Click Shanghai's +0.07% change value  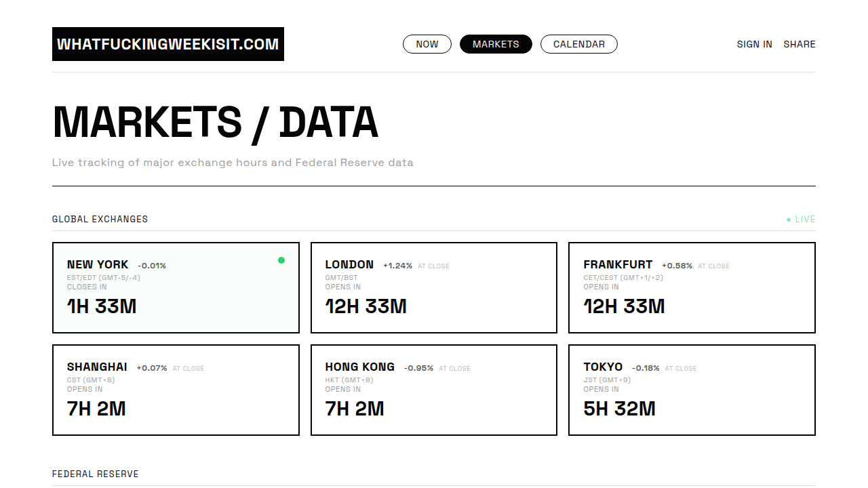point(152,368)
